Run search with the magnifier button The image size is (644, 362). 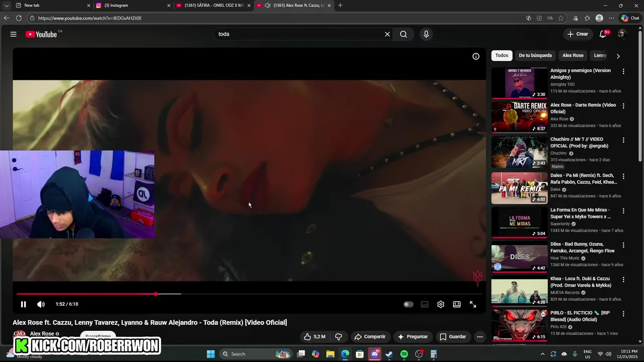(x=404, y=34)
